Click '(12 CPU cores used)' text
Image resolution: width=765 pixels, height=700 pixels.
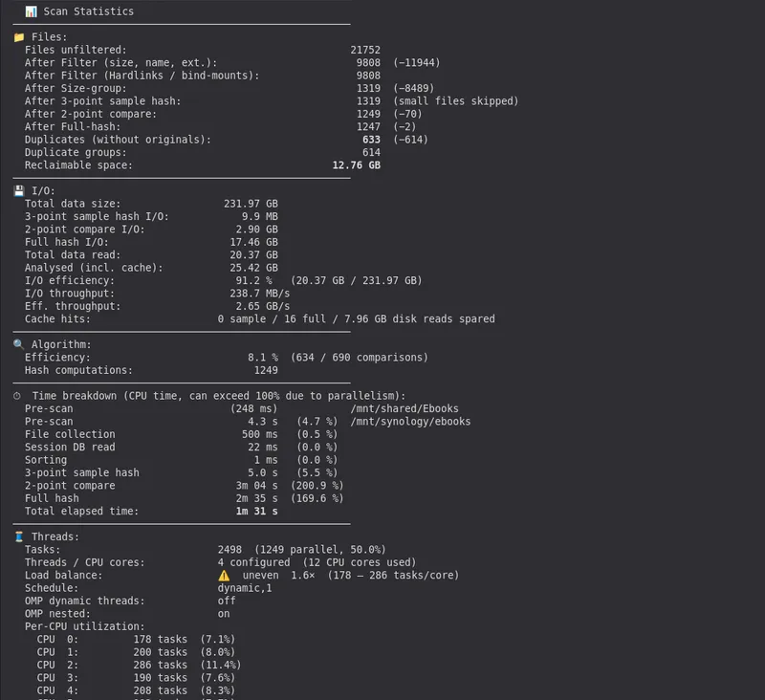360,562
